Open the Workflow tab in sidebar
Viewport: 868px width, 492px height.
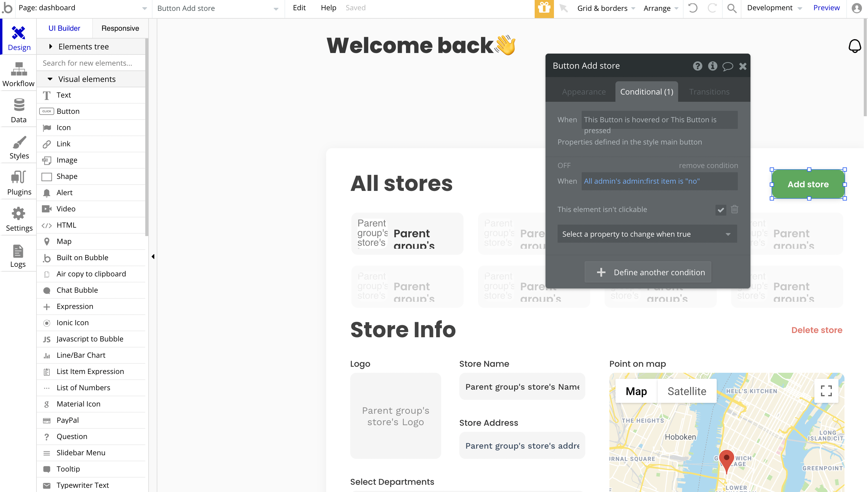coord(19,74)
